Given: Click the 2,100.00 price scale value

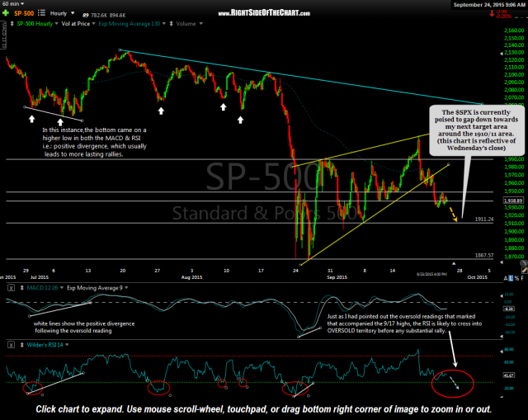Looking at the screenshot, I should (x=514, y=75).
